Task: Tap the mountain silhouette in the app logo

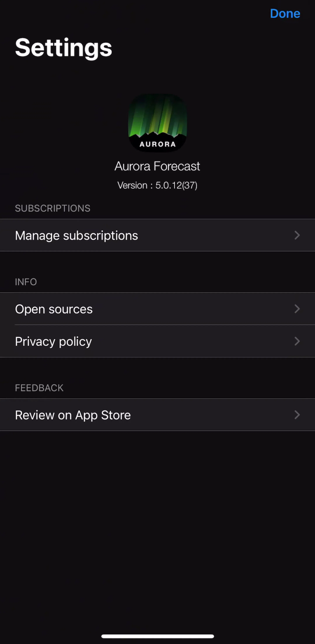Action: coord(157,136)
